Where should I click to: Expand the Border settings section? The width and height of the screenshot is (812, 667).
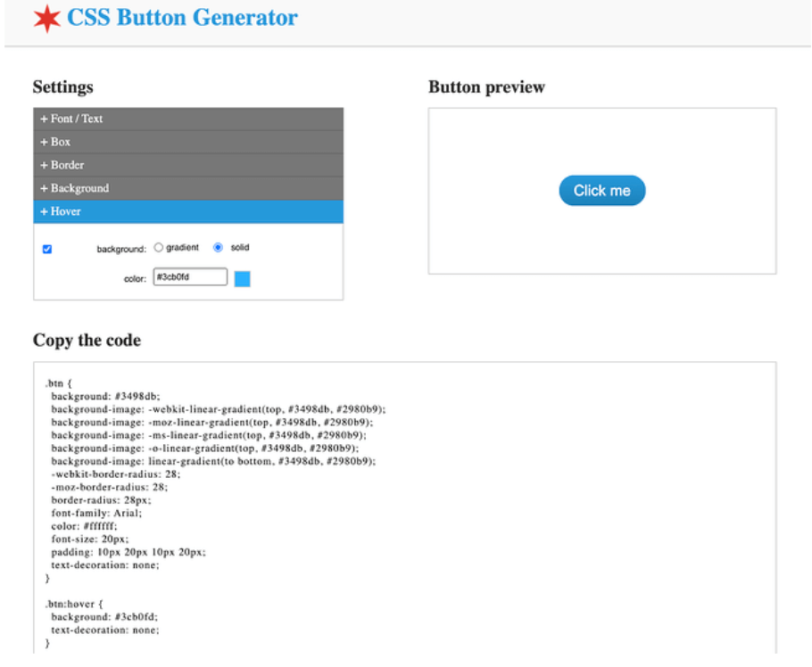pos(188,166)
